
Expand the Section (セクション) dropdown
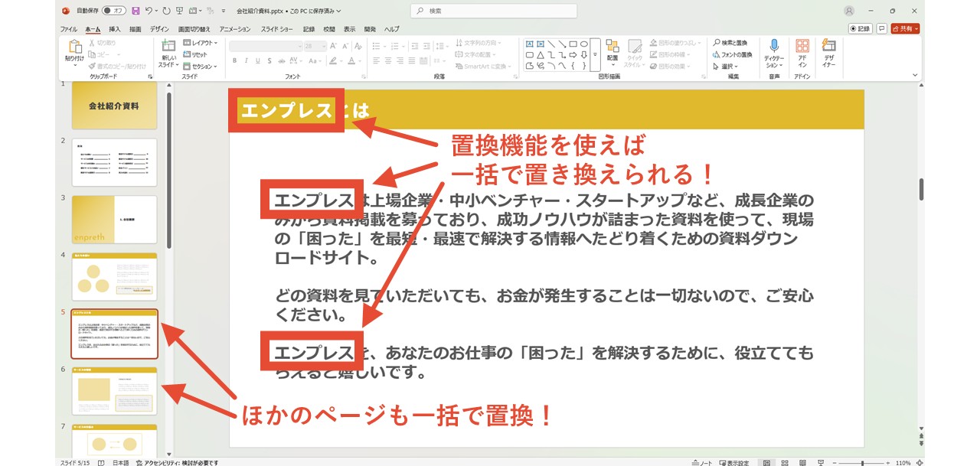(200, 67)
